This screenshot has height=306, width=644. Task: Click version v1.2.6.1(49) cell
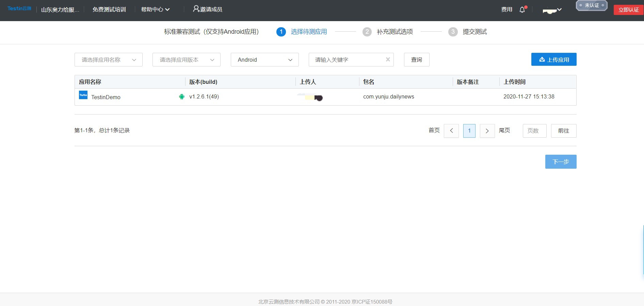[204, 97]
